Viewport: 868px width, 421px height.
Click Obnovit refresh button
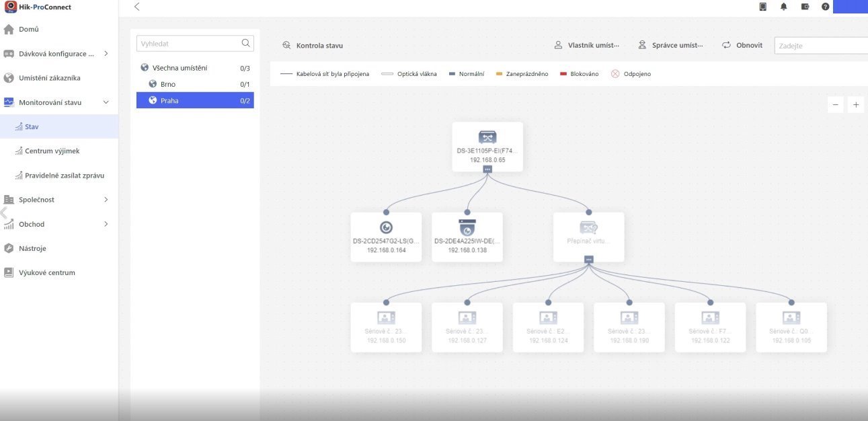click(x=742, y=45)
